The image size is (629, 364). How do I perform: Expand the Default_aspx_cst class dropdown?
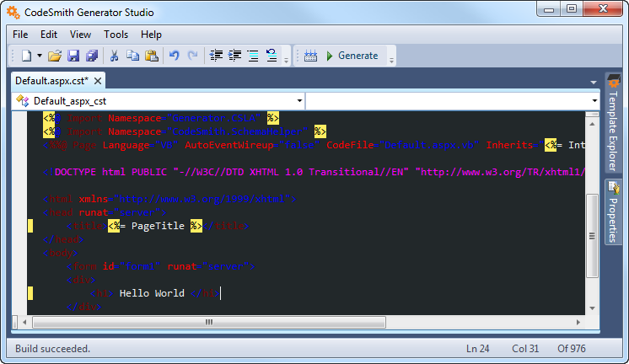(299, 100)
